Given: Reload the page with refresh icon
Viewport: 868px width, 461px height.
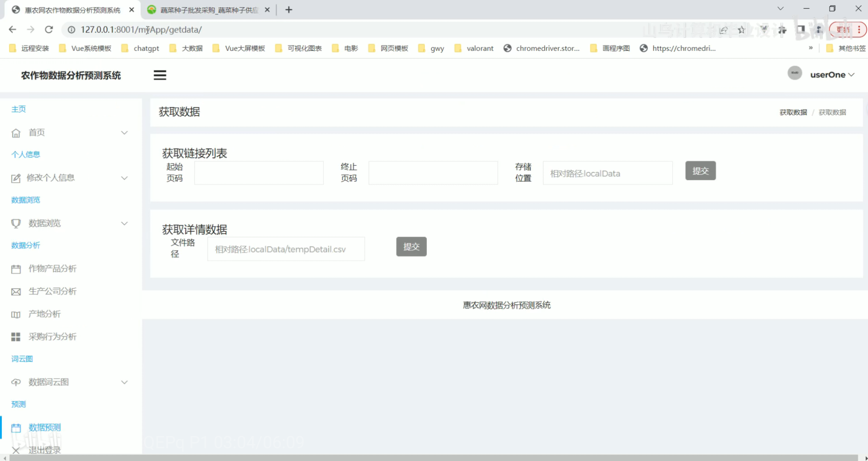Looking at the screenshot, I should click(x=49, y=29).
